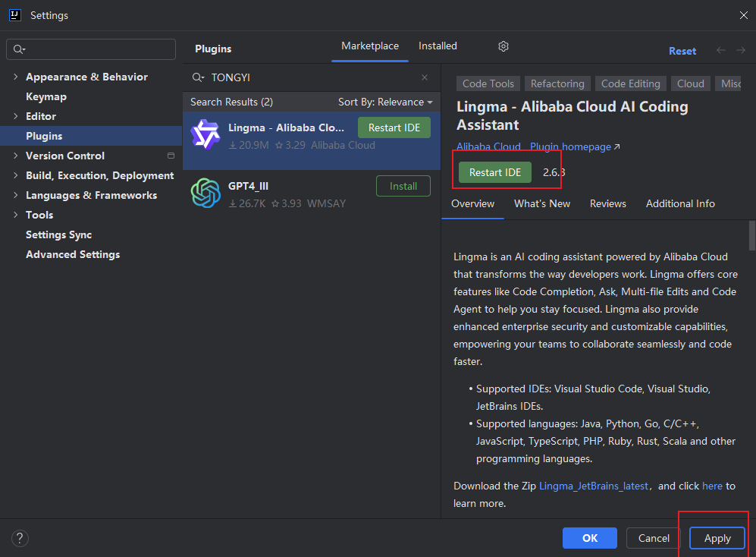
Task: Click the Code Tools tag
Action: click(488, 83)
